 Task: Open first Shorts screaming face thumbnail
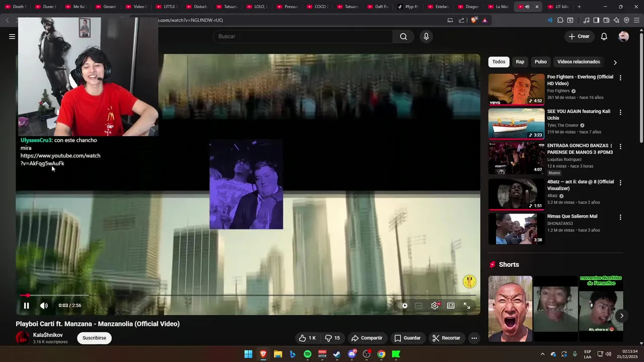tap(510, 309)
